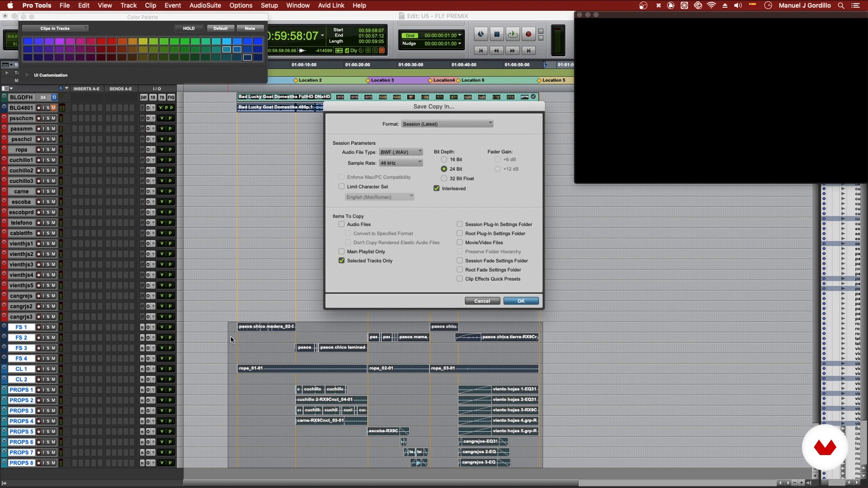This screenshot has width=868, height=488.
Task: Select the pasos chico madera_02 clip
Action: 266,327
